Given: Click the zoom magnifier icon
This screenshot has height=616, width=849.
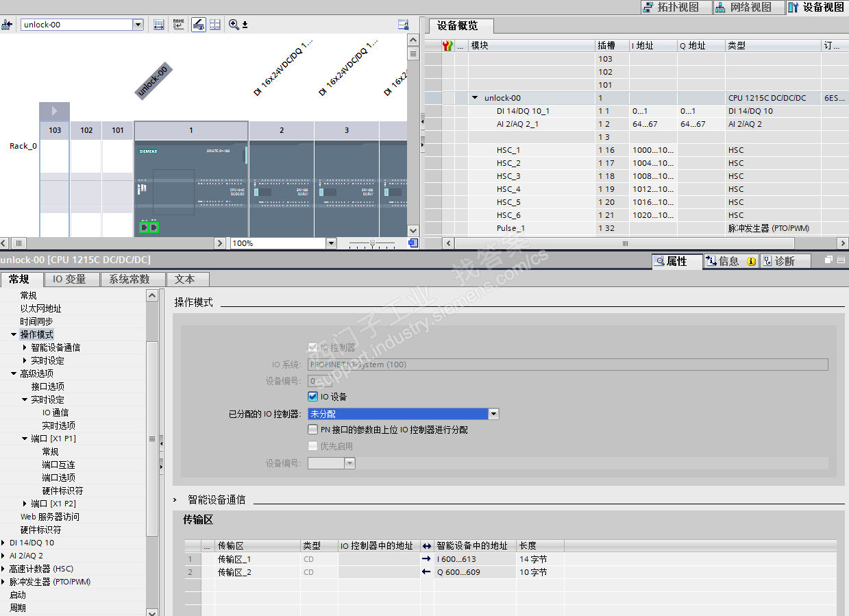Looking at the screenshot, I should click(234, 25).
